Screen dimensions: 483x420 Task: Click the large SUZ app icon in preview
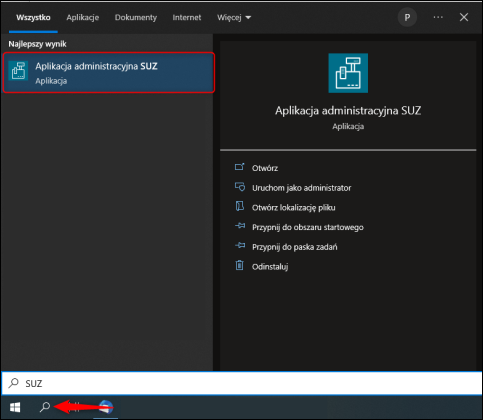coord(348,73)
